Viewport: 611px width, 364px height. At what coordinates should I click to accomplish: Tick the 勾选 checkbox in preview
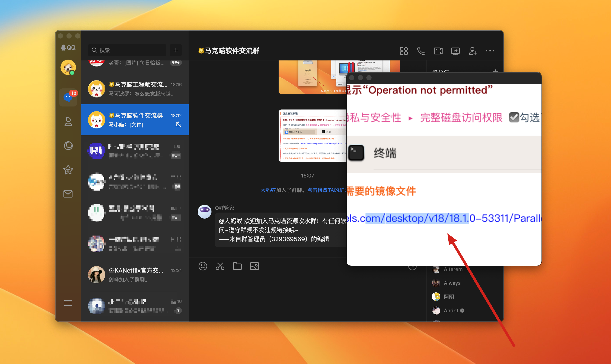pos(514,117)
